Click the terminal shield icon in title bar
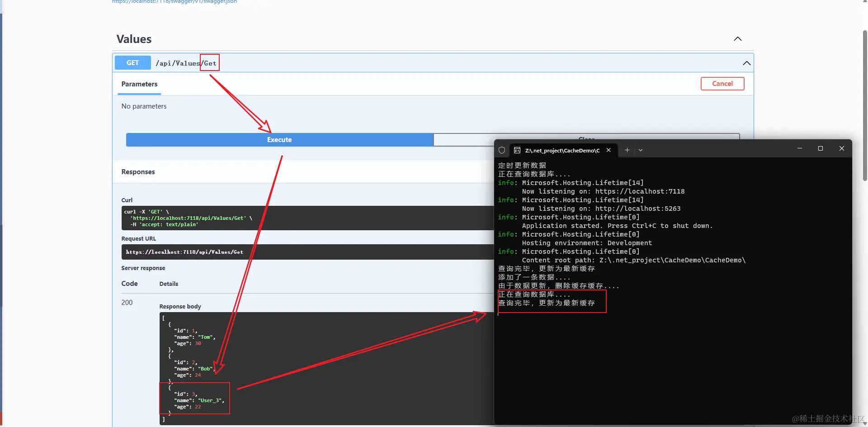 click(x=502, y=150)
